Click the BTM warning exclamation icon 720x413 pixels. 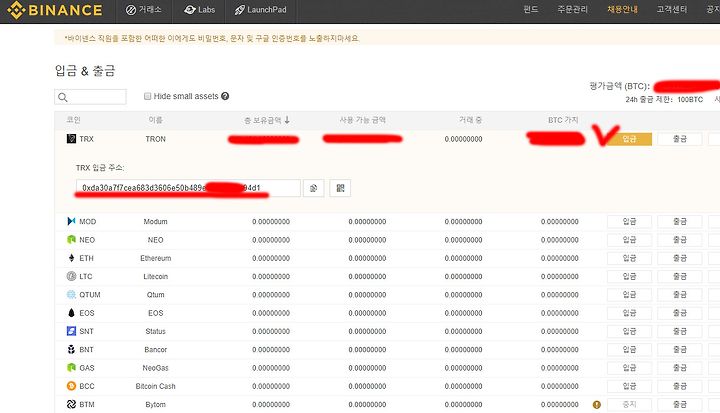pyautogui.click(x=596, y=405)
